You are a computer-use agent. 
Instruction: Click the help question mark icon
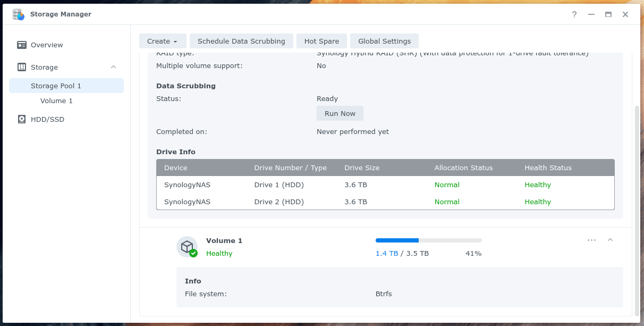click(x=574, y=14)
